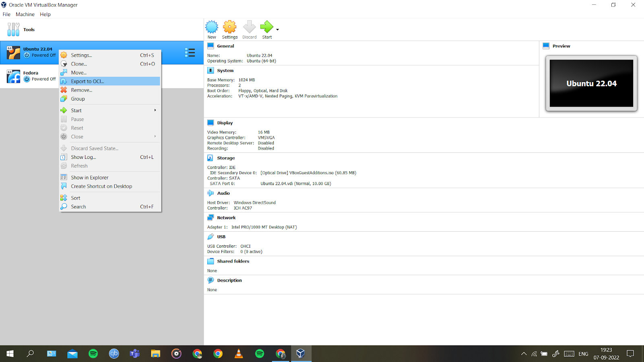Click the VBoxGuestAdditions.iso optical drive text
This screenshot has height=362, width=644.
pyautogui.click(x=308, y=173)
